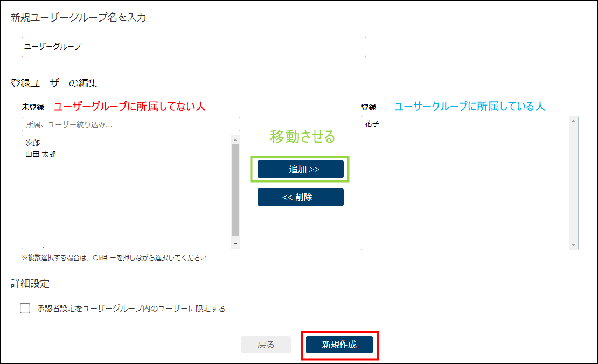Click down arrow of unregistered list scrollbar
Screen dimensions: 598x364
[235, 244]
